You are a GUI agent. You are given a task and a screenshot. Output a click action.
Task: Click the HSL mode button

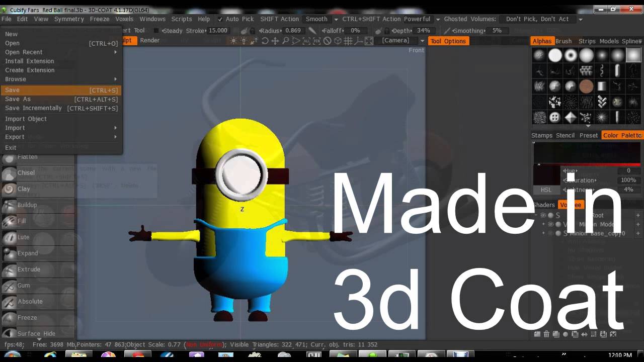click(x=546, y=190)
